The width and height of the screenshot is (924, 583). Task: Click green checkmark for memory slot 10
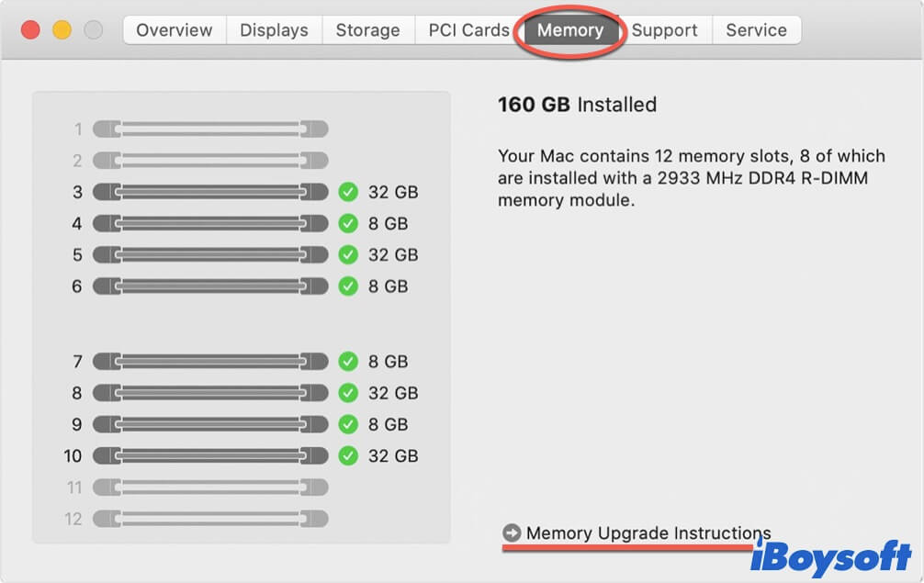(x=348, y=455)
